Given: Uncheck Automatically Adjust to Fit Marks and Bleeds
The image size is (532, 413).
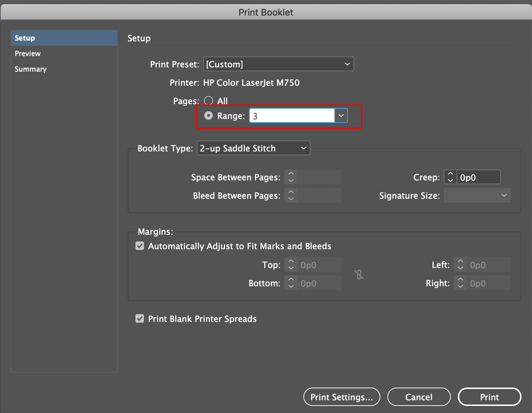Looking at the screenshot, I should 140,246.
